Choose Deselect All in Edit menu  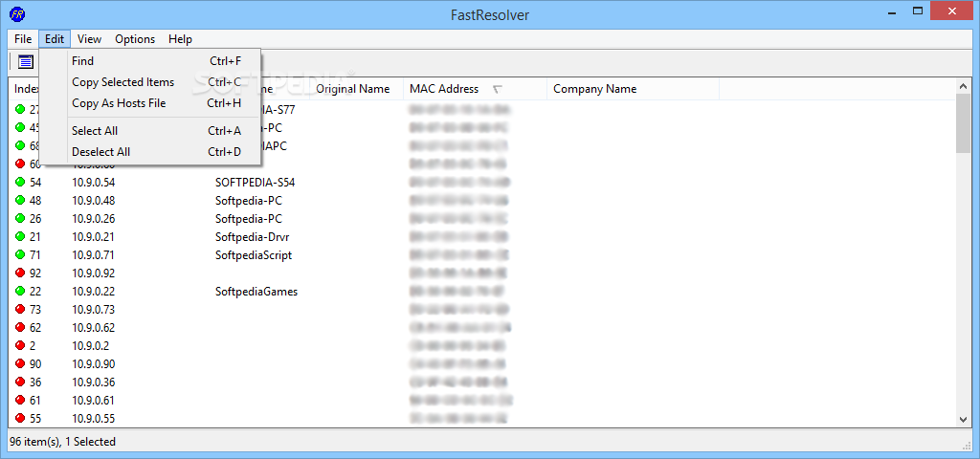(150, 152)
